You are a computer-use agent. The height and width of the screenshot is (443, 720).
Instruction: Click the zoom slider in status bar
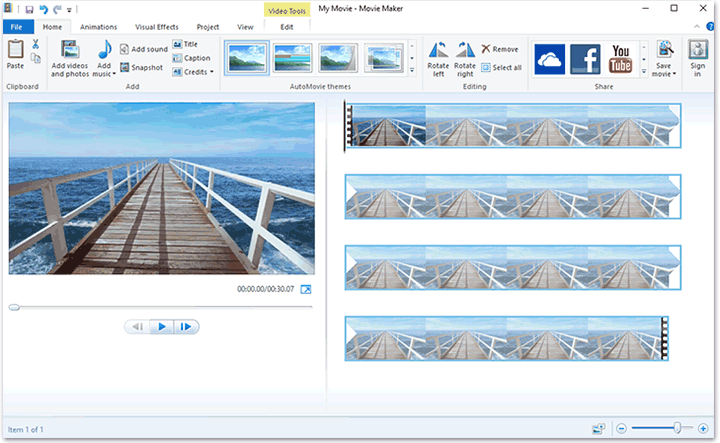(x=677, y=428)
